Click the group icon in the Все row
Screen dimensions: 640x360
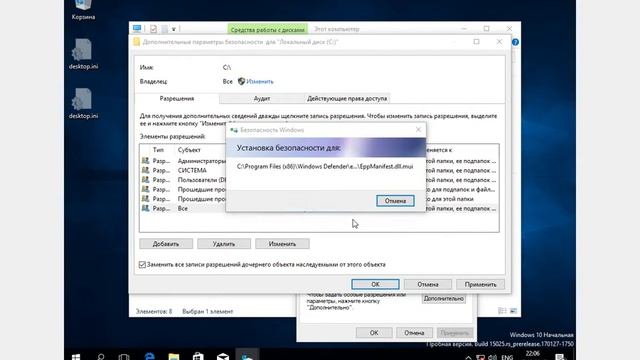[x=145, y=208]
